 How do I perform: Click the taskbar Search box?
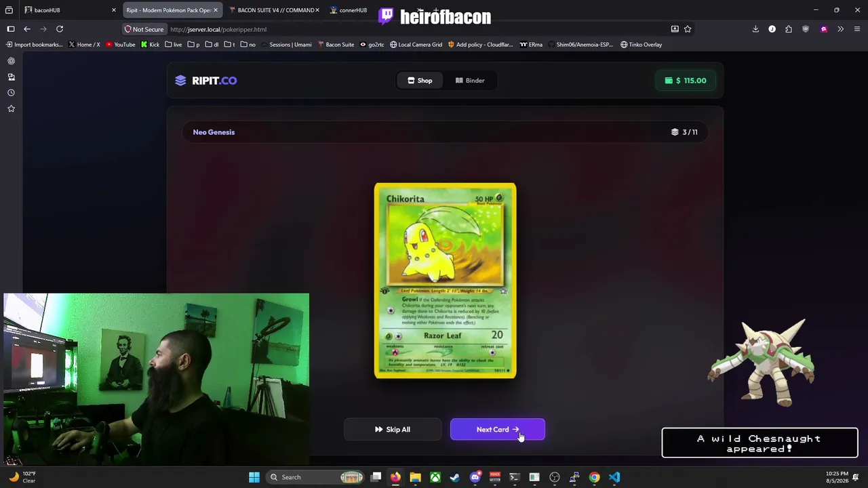[317, 477]
